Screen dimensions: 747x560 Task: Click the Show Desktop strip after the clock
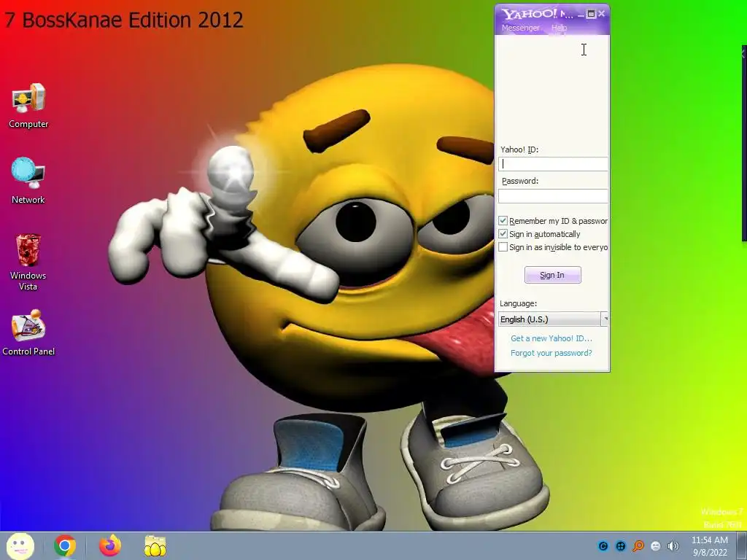(x=742, y=545)
